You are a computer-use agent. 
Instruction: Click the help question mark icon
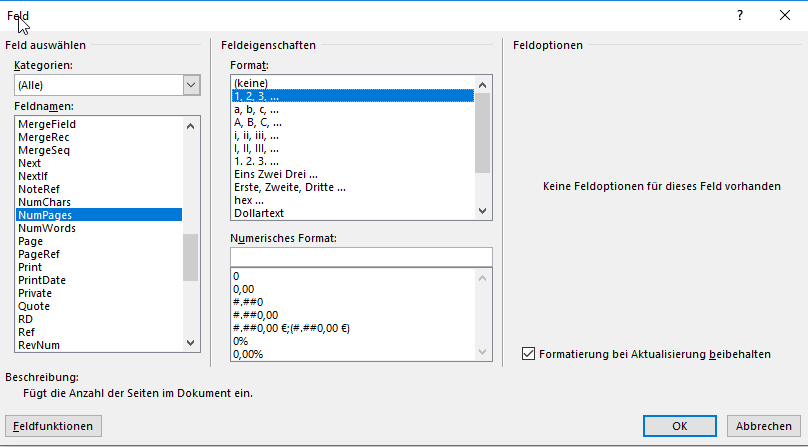740,15
